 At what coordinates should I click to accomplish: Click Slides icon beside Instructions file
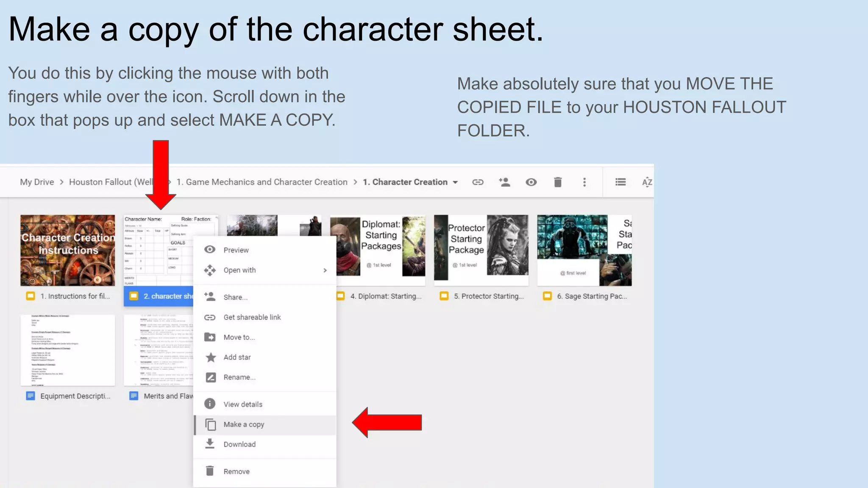point(31,296)
